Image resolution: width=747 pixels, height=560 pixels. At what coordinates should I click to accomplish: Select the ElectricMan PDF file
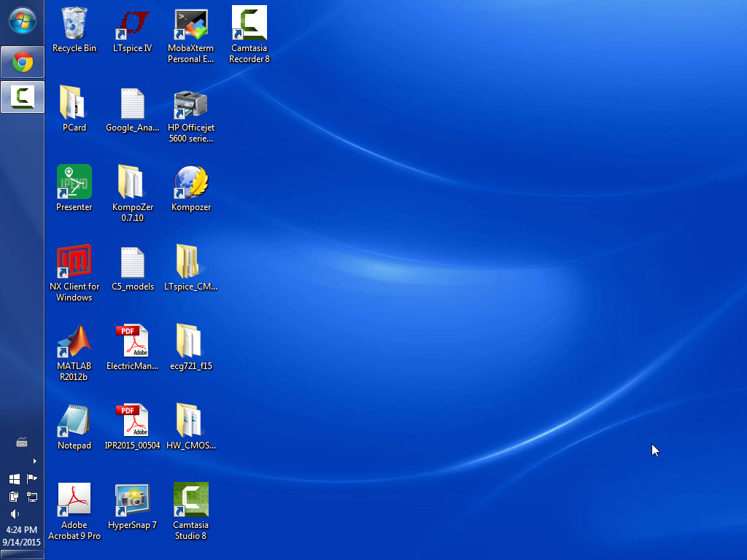click(x=133, y=342)
